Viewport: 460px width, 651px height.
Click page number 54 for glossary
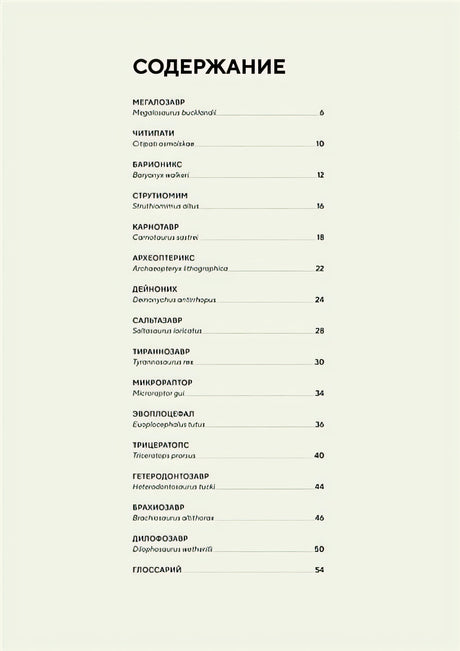[x=319, y=570]
